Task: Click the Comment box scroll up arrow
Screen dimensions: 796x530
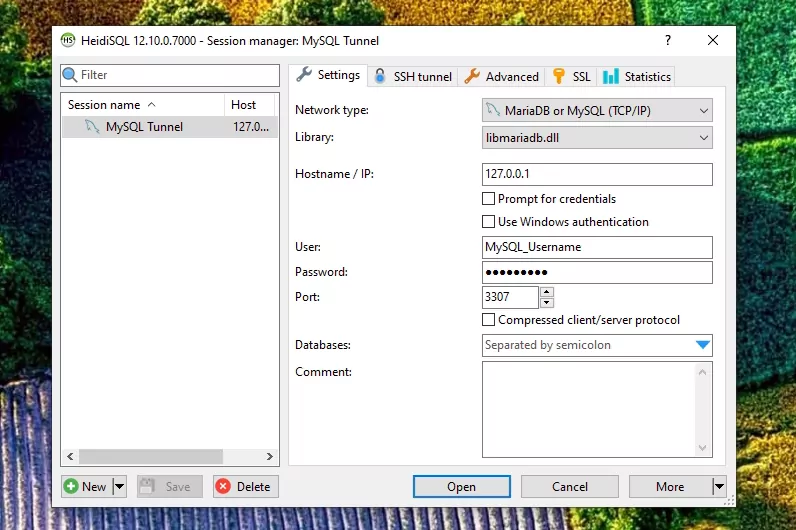Action: 703,372
